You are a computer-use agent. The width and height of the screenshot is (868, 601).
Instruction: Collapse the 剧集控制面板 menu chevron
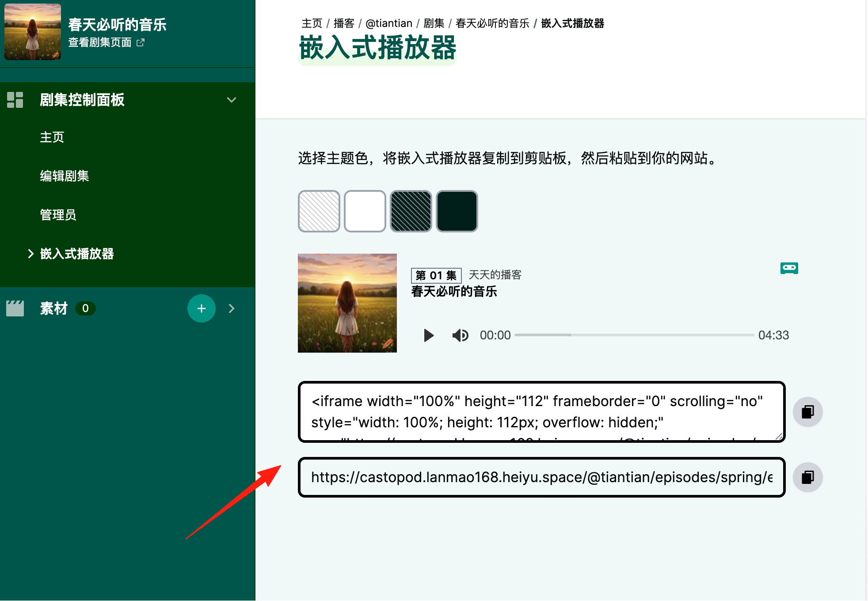(232, 100)
